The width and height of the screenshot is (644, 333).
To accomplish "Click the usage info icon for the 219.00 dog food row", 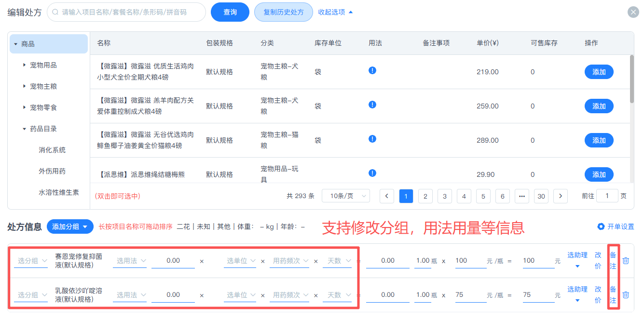I will tap(372, 70).
